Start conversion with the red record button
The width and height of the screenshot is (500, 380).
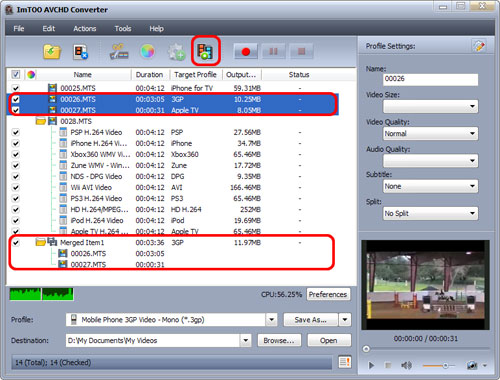(246, 52)
